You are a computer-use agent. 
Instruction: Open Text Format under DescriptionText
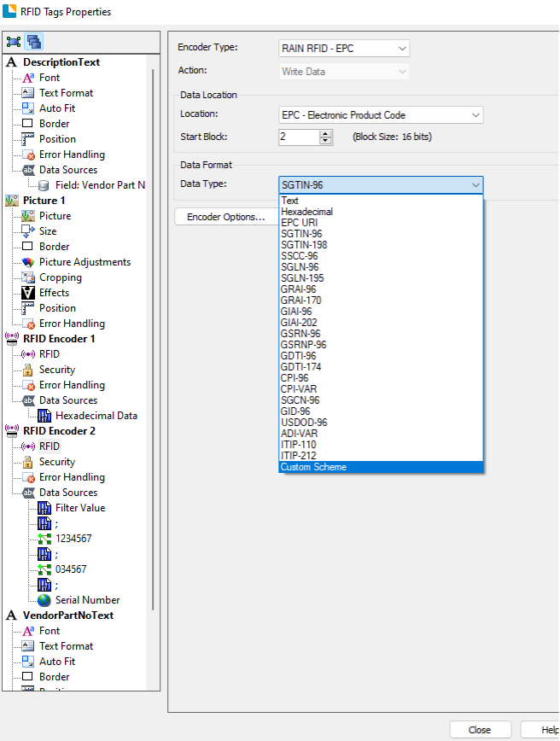[x=67, y=93]
